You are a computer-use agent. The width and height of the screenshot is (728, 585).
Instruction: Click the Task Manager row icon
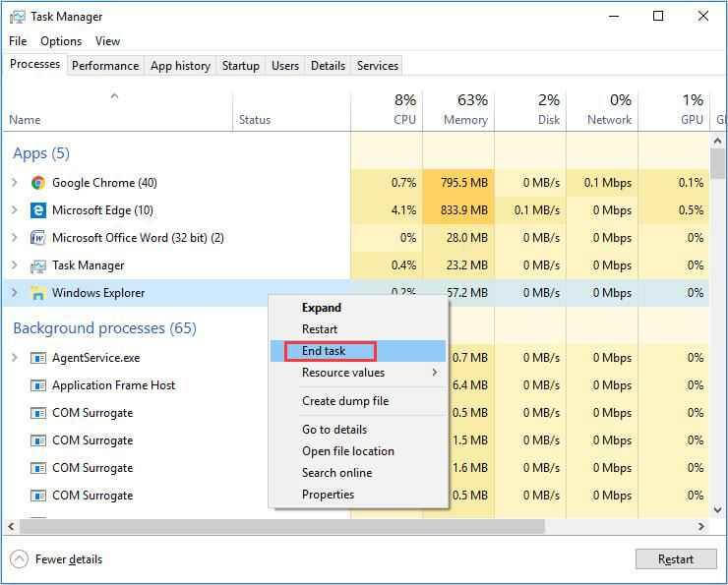tap(38, 265)
